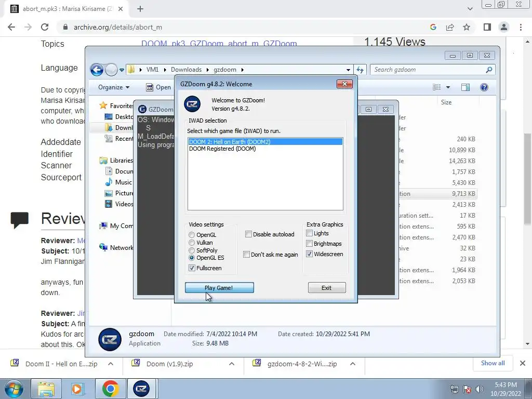Select DOOM Registered (DOOM) IWAD
The width and height of the screenshot is (532, 399).
pos(222,149)
